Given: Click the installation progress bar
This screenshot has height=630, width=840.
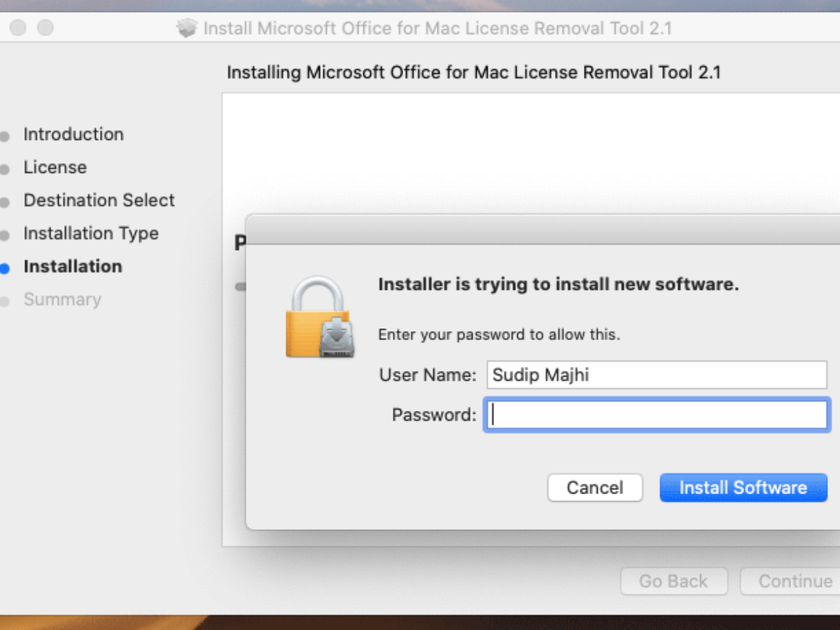Looking at the screenshot, I should pyautogui.click(x=240, y=287).
